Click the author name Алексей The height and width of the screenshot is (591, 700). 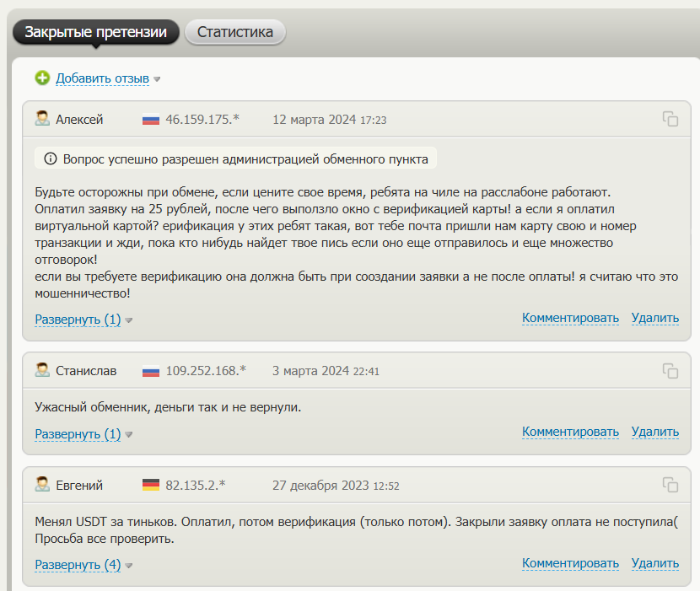79,120
